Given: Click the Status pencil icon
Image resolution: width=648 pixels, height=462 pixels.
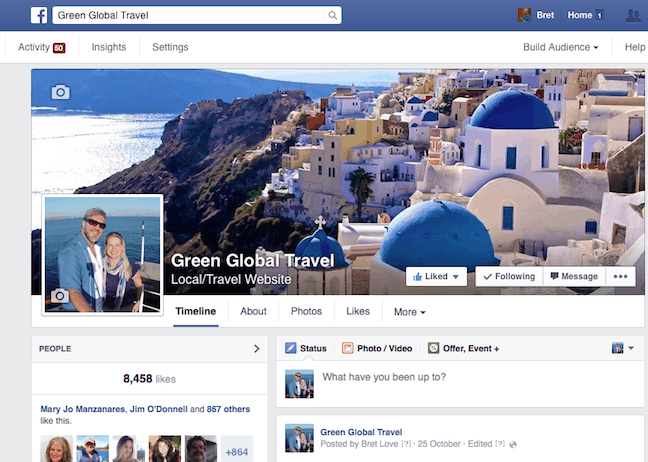Looking at the screenshot, I should click(291, 348).
